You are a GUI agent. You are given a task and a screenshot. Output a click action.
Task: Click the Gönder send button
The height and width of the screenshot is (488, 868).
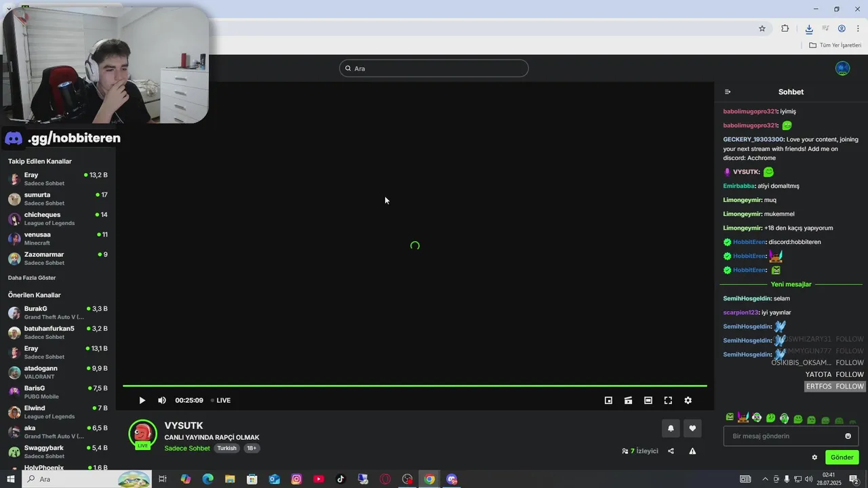[x=842, y=457]
